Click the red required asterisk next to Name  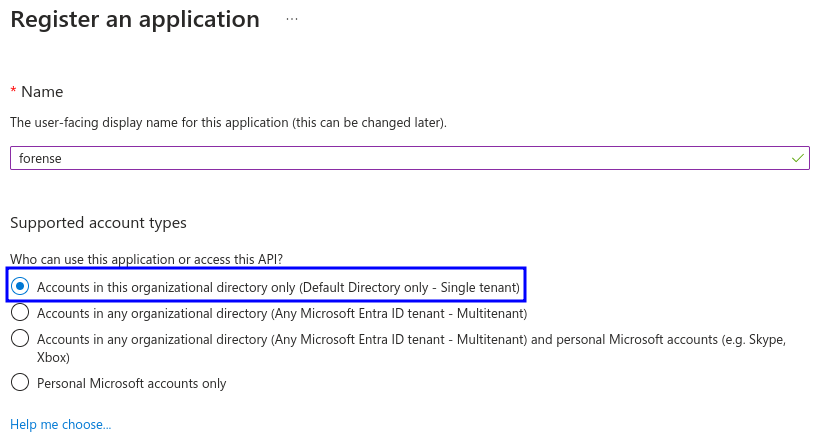click(x=13, y=91)
